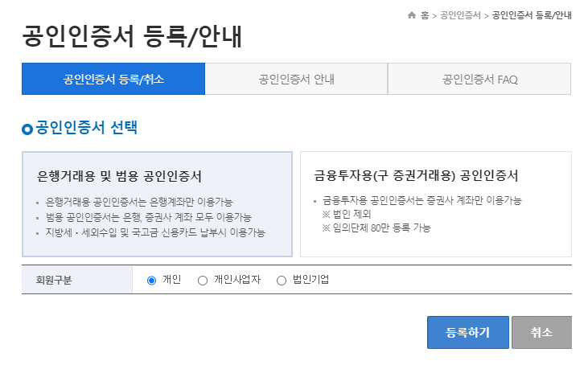
Task: Click the 취소 button
Action: pos(541,332)
